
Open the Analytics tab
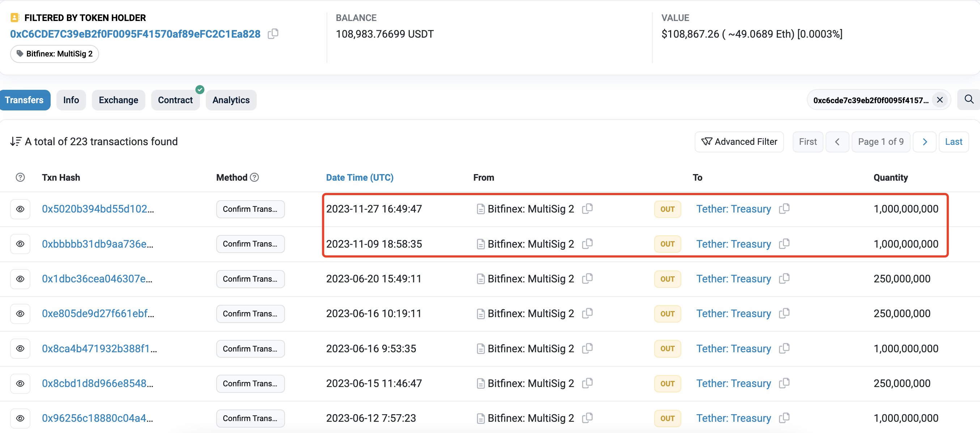pyautogui.click(x=231, y=100)
